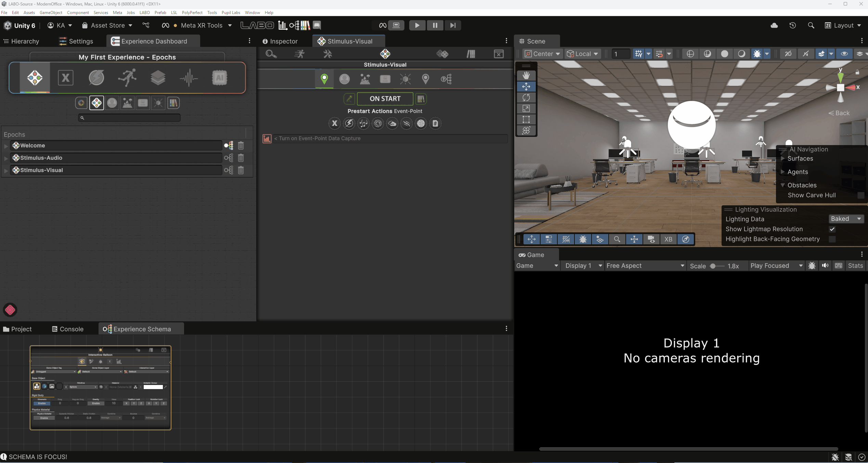Click the Stats button in Game view

pos(855,266)
